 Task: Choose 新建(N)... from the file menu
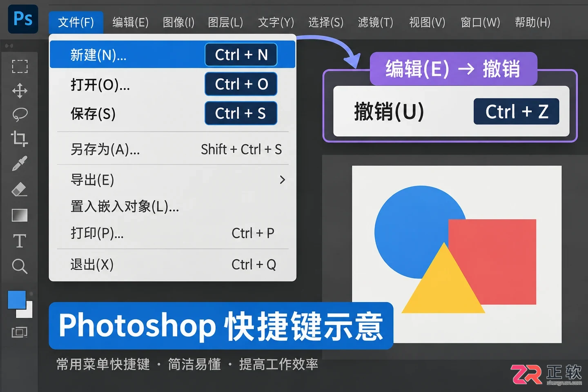(x=172, y=54)
